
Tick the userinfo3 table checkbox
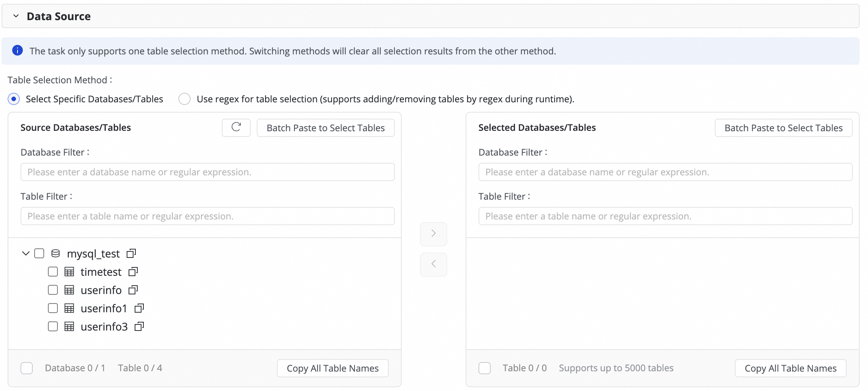[53, 326]
